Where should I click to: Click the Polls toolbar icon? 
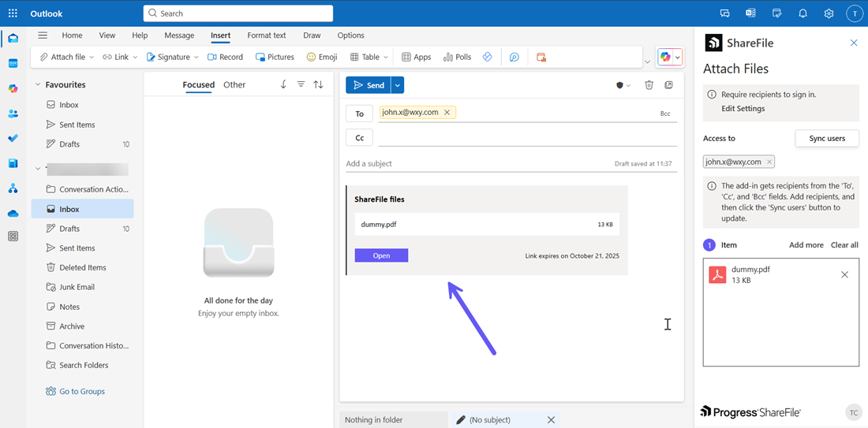click(457, 57)
